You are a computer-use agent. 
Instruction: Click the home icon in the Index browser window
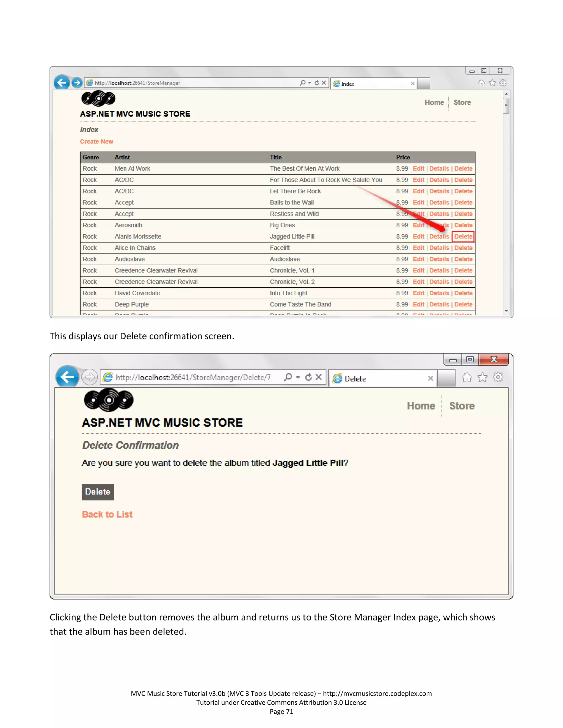[x=481, y=83]
